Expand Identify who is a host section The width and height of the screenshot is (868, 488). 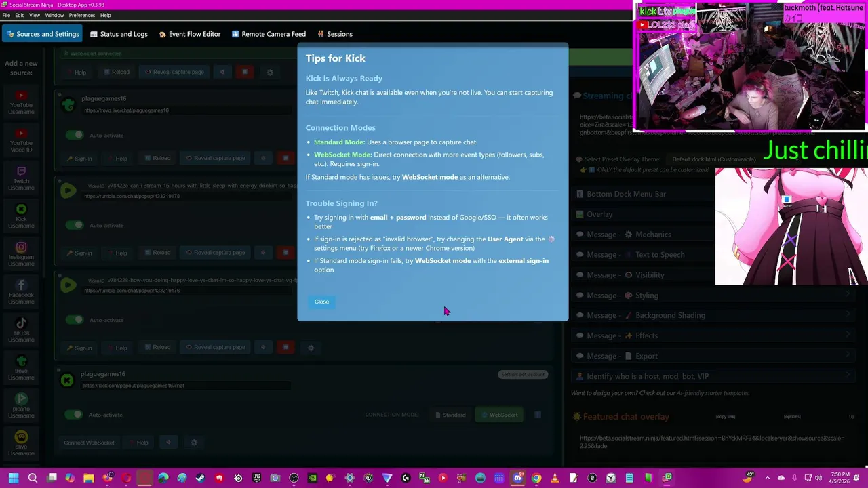click(714, 376)
